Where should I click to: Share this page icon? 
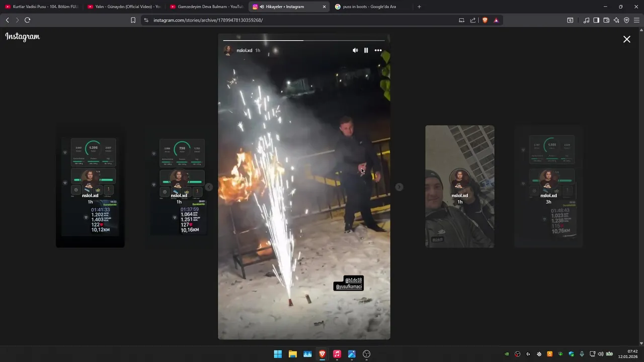[473, 20]
